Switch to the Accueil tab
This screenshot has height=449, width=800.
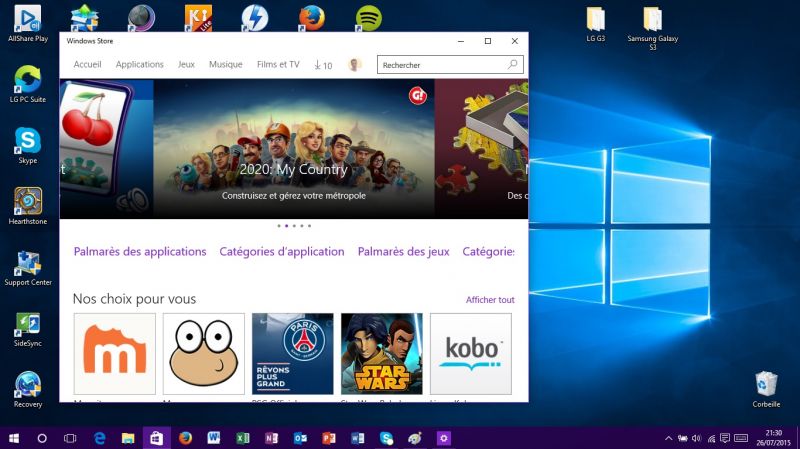click(x=87, y=64)
